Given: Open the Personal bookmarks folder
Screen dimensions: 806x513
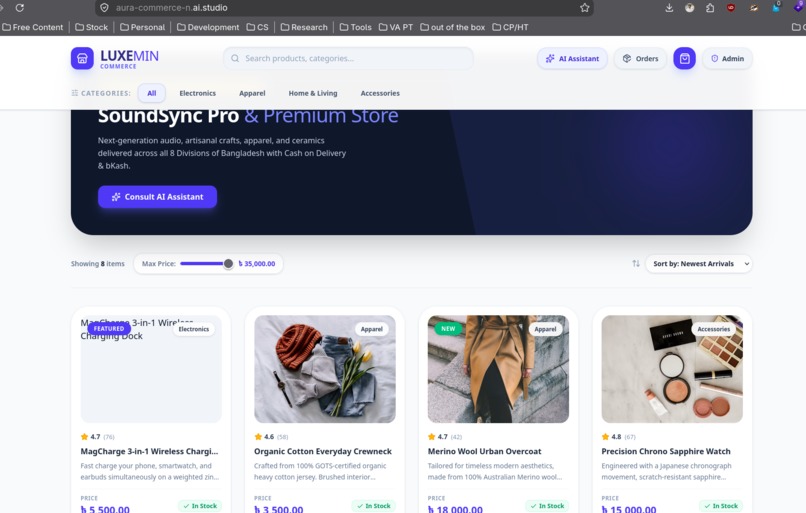Looking at the screenshot, I should 142,27.
